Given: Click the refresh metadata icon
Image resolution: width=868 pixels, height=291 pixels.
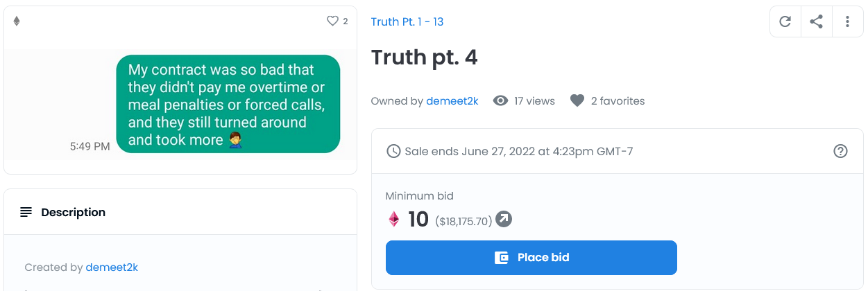Looking at the screenshot, I should point(785,21).
